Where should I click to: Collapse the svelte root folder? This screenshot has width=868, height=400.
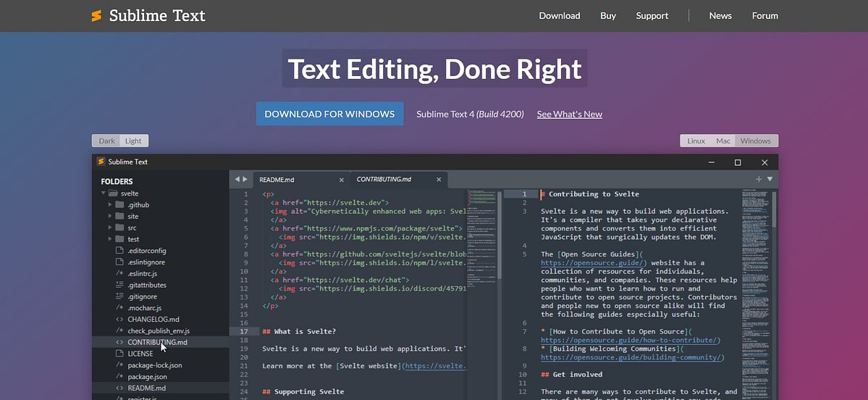(x=104, y=193)
